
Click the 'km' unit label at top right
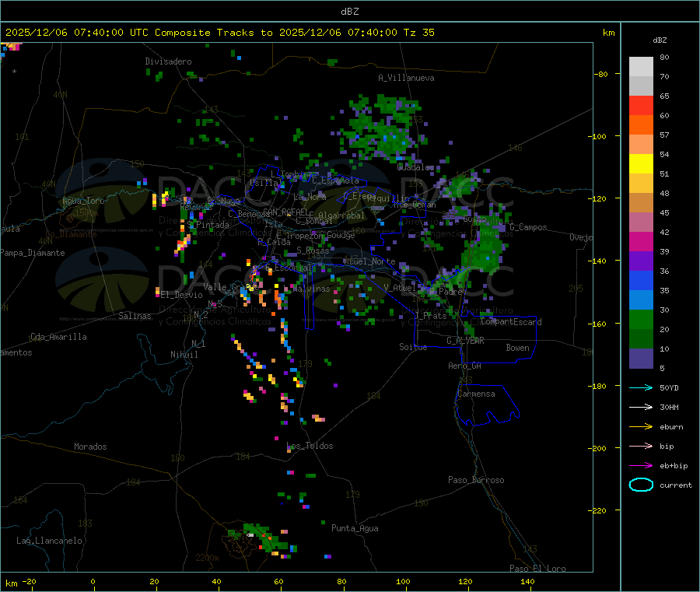click(608, 33)
